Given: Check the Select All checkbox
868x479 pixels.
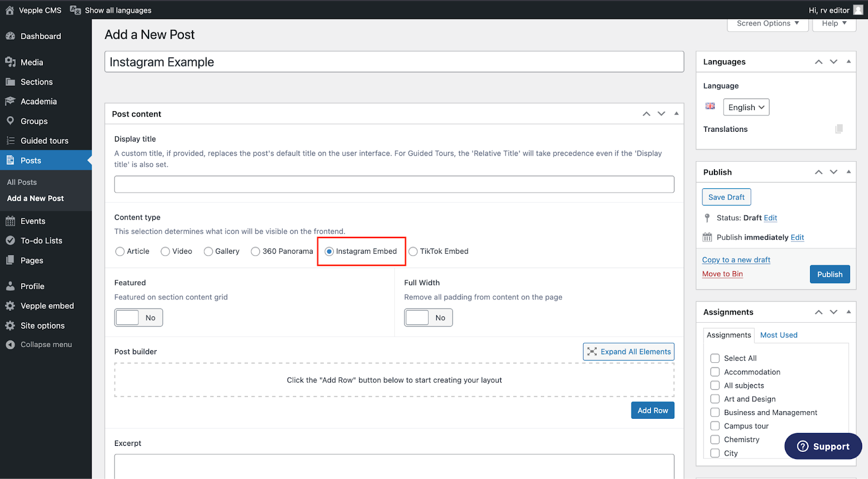Looking at the screenshot, I should tap(715, 358).
